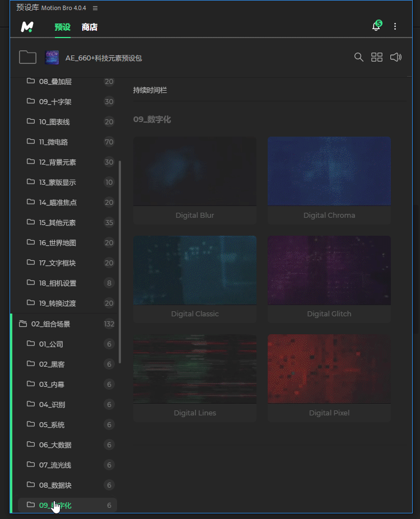The width and height of the screenshot is (420, 519).
Task: Click the folder list vertical scrollbar
Action: click(x=120, y=262)
